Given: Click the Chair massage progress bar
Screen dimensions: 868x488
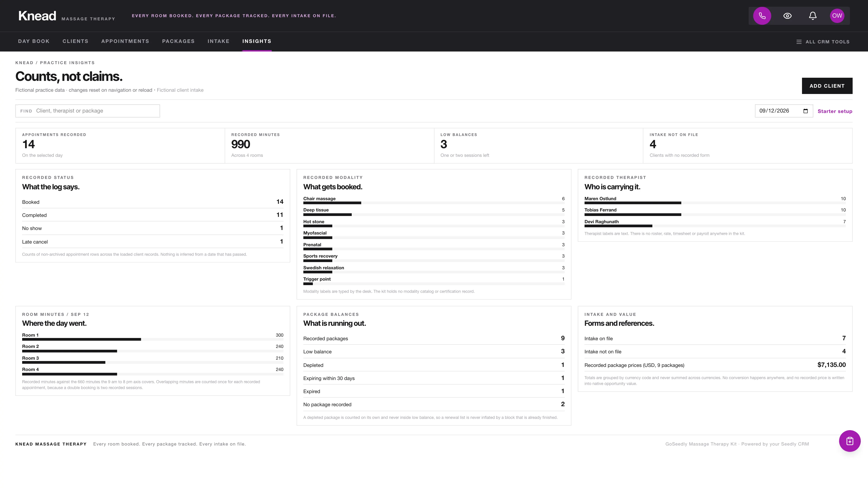Looking at the screenshot, I should tap(434, 203).
